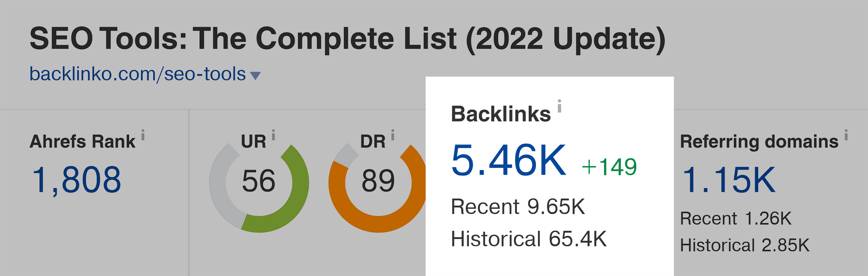Click the Referring domains heading label
This screenshot has height=276, width=868.
point(759,141)
